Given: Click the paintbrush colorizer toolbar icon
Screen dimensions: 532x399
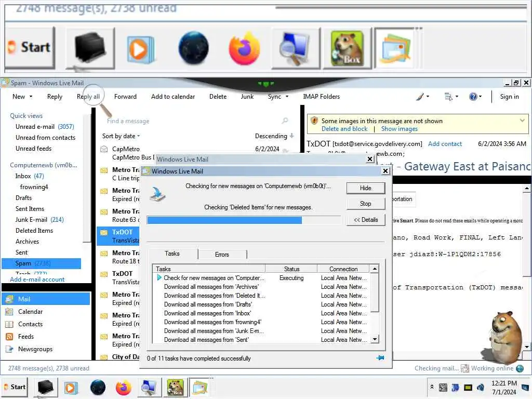Looking at the screenshot, I should coord(420,97).
